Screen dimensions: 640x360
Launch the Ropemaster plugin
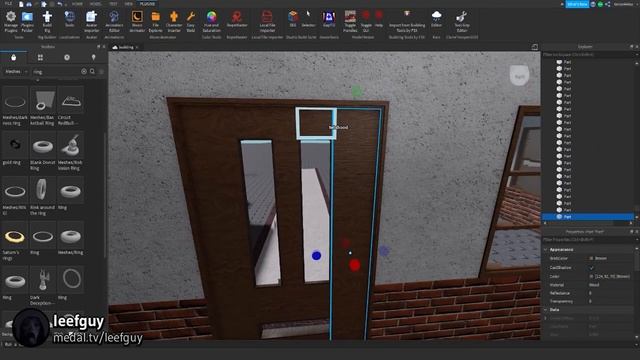coord(237,19)
